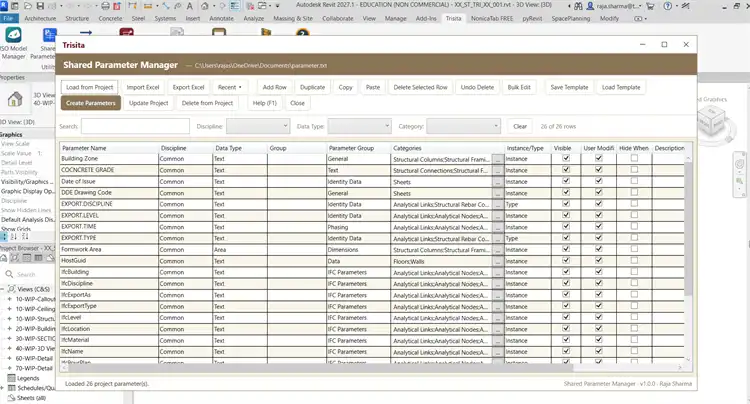Click the Revit home icon in Project Browser
The width and height of the screenshot is (750, 404).
pyautogui.click(x=4, y=258)
